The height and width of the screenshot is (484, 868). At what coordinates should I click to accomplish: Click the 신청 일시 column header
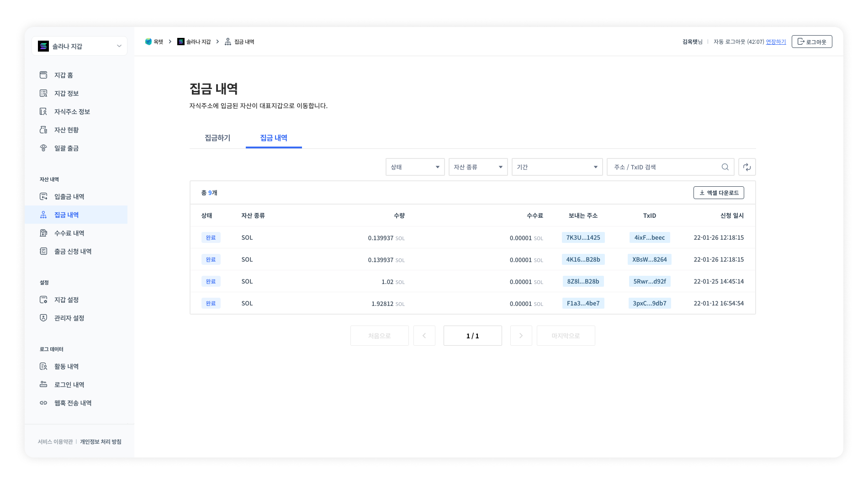pos(732,216)
